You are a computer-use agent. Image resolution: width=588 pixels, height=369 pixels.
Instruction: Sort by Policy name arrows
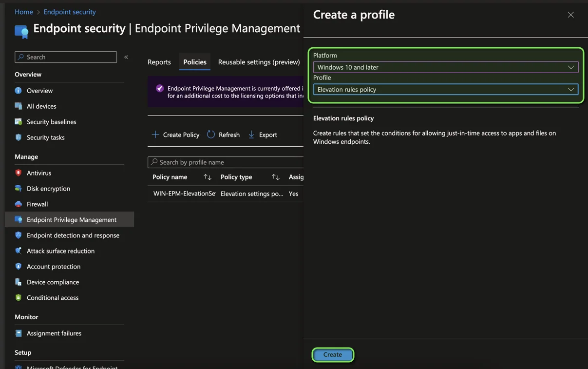(208, 177)
